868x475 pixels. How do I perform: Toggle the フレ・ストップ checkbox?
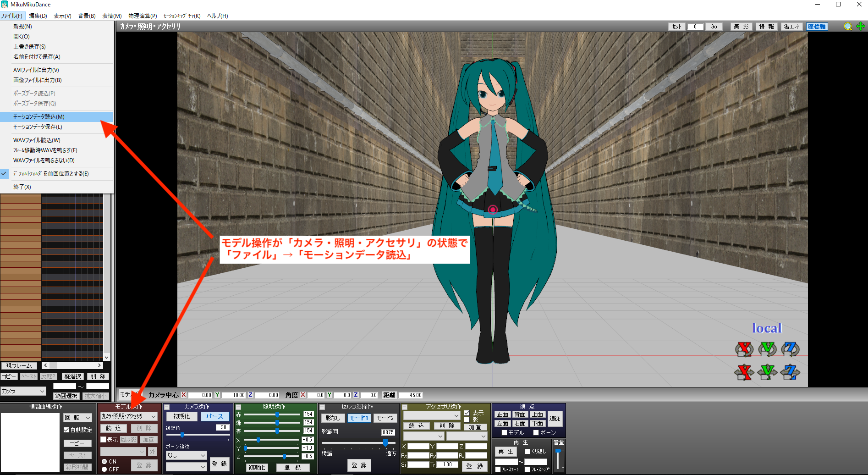(x=527, y=469)
